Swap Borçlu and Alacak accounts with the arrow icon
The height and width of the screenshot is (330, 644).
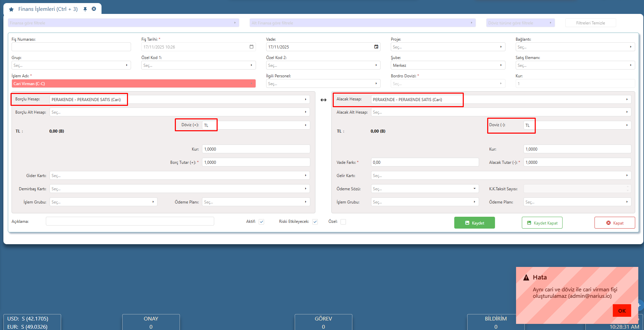pos(324,100)
